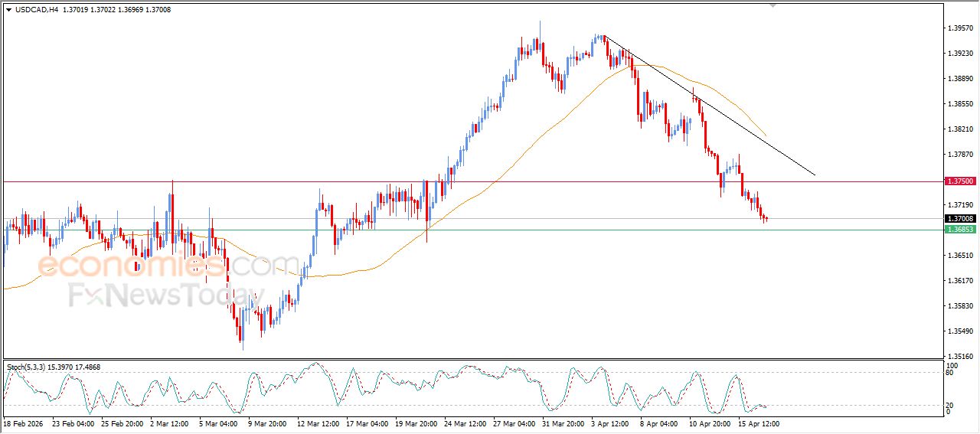This screenshot has height=434, width=980.
Task: Click the 1.36170 price scale value
Action: [x=959, y=281]
